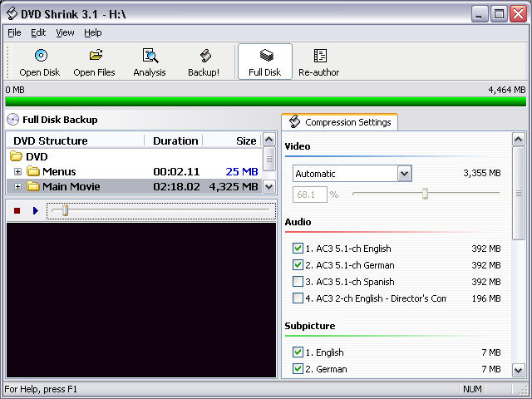
Task: Open the File menu
Action: pyautogui.click(x=14, y=33)
